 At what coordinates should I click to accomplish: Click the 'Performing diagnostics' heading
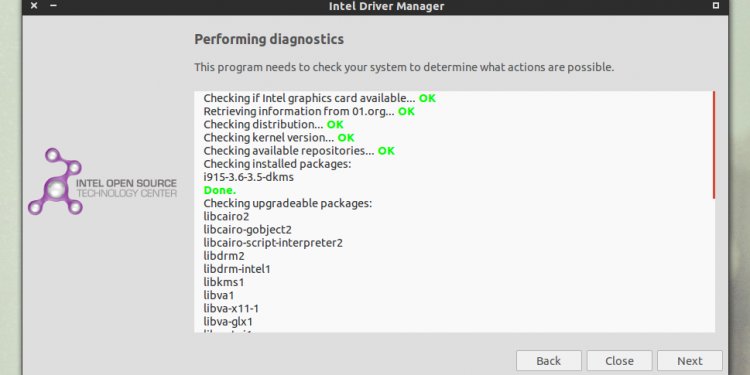(x=269, y=39)
